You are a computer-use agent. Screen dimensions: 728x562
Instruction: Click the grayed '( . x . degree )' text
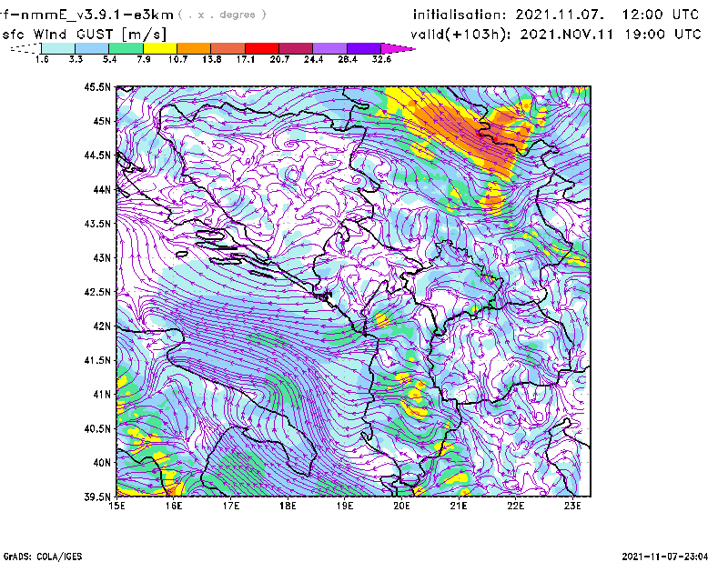tap(222, 15)
